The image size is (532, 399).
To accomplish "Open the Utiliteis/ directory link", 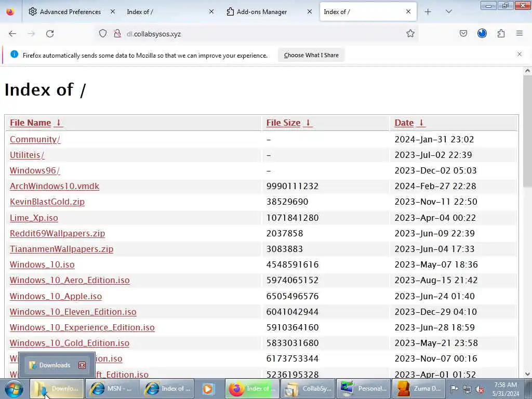I will pos(27,155).
